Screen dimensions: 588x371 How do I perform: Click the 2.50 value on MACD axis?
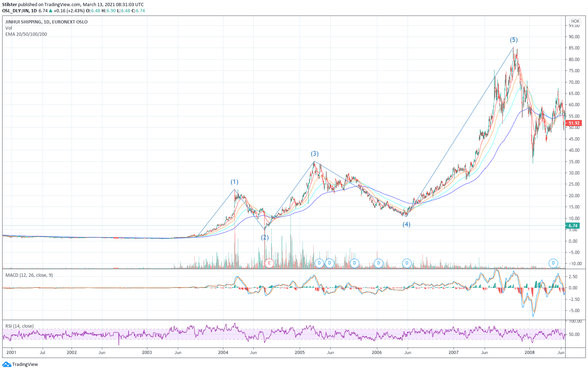click(573, 276)
